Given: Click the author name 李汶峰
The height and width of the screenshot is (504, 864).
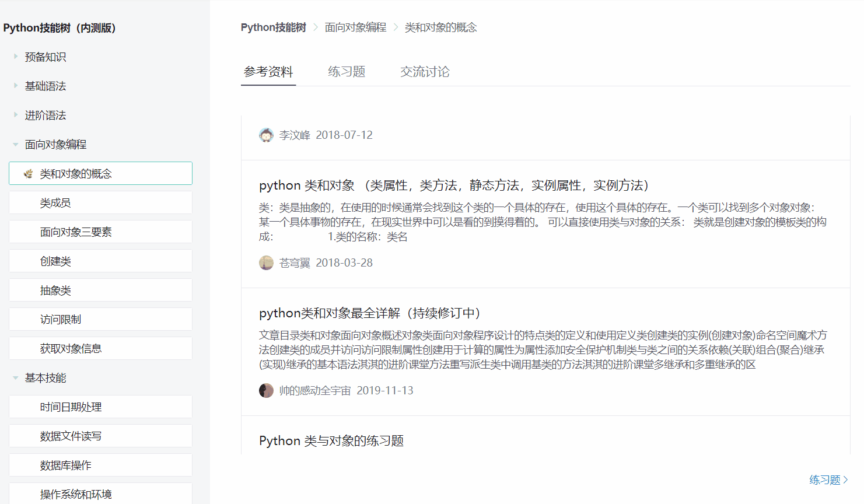Looking at the screenshot, I should [x=295, y=135].
